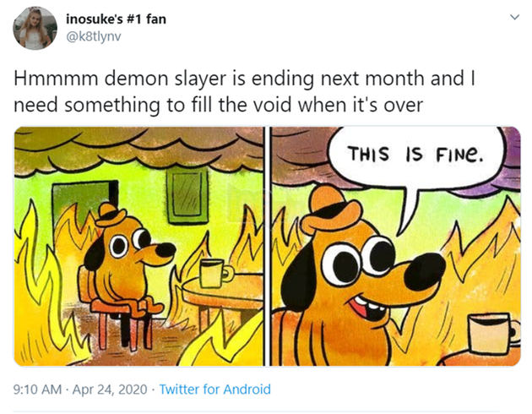Open the profile named inosuke's #1 fan
The height and width of the screenshot is (414, 532).
click(116, 19)
